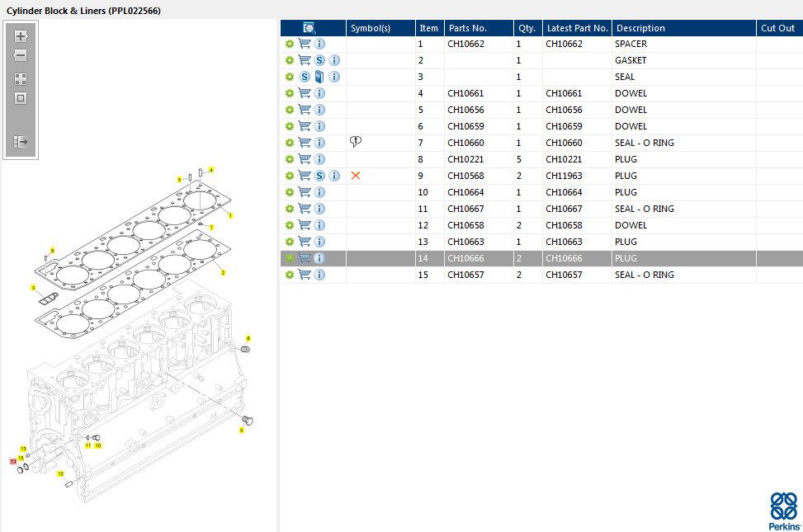Click the four-squares grid view icon

tap(21, 79)
